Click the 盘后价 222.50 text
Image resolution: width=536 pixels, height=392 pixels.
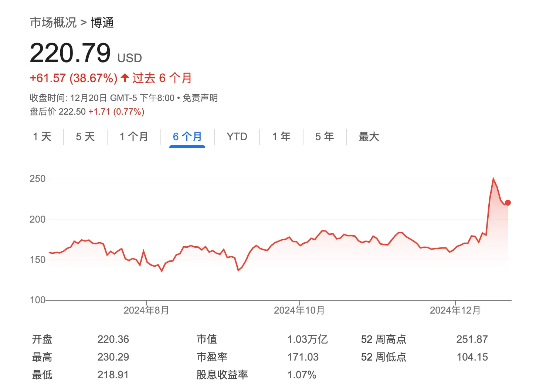pos(58,112)
